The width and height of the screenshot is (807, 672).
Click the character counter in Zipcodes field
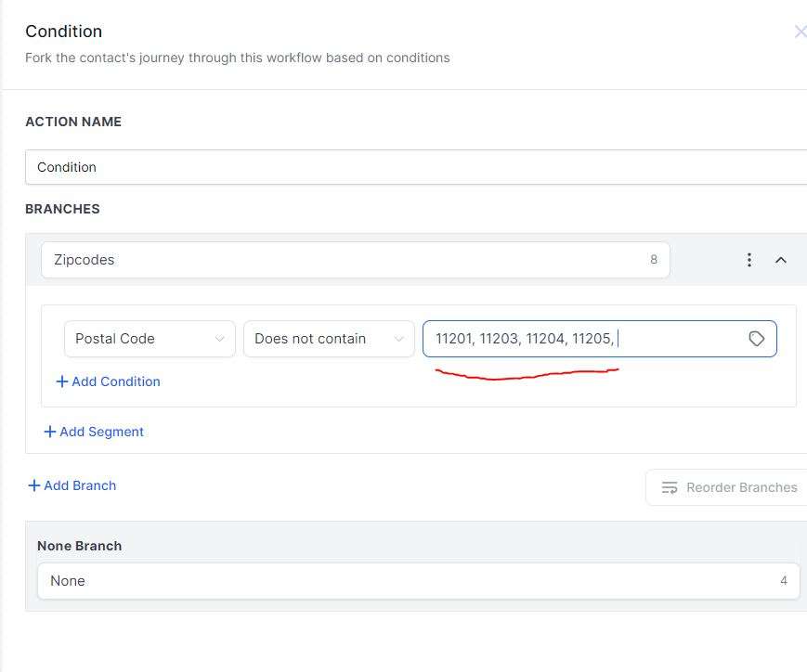click(x=654, y=260)
